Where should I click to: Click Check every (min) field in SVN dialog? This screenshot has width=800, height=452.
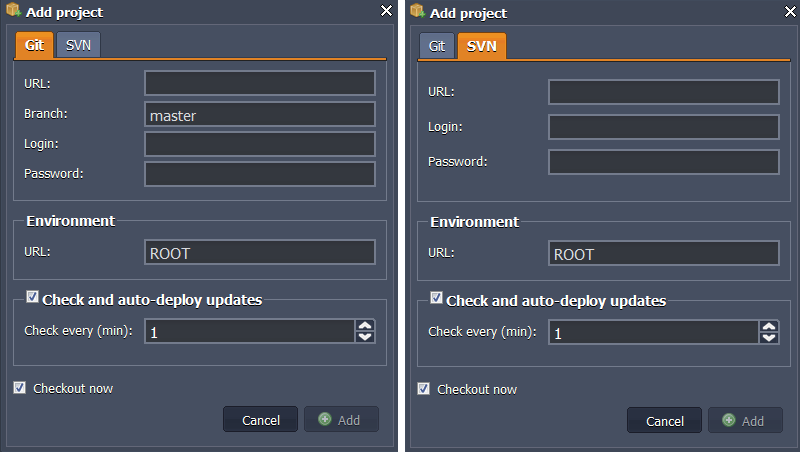point(654,332)
